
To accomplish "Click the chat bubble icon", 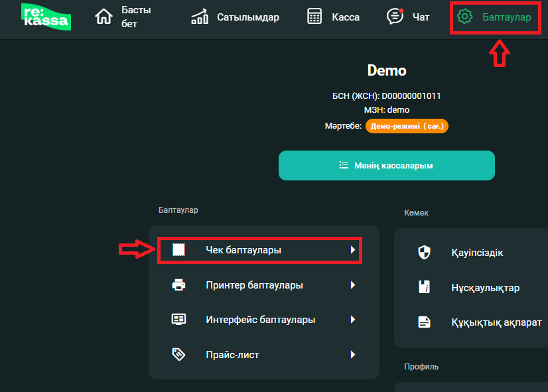I will [395, 17].
